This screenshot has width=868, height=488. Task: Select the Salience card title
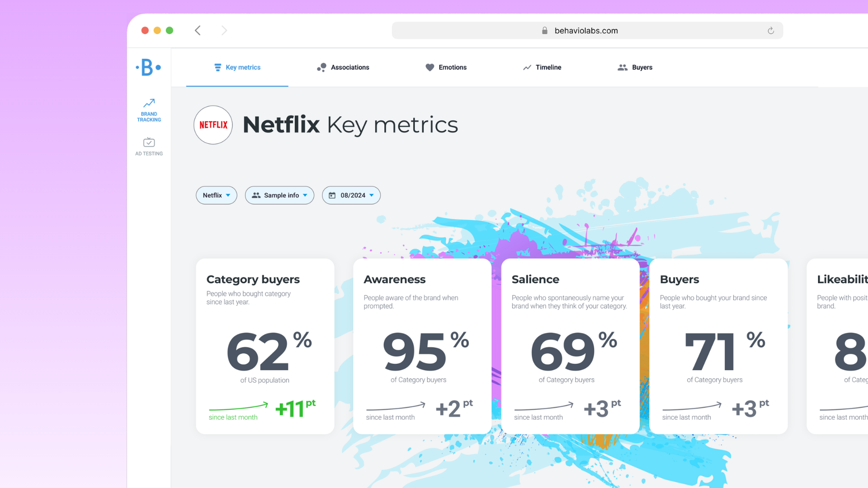(x=535, y=280)
